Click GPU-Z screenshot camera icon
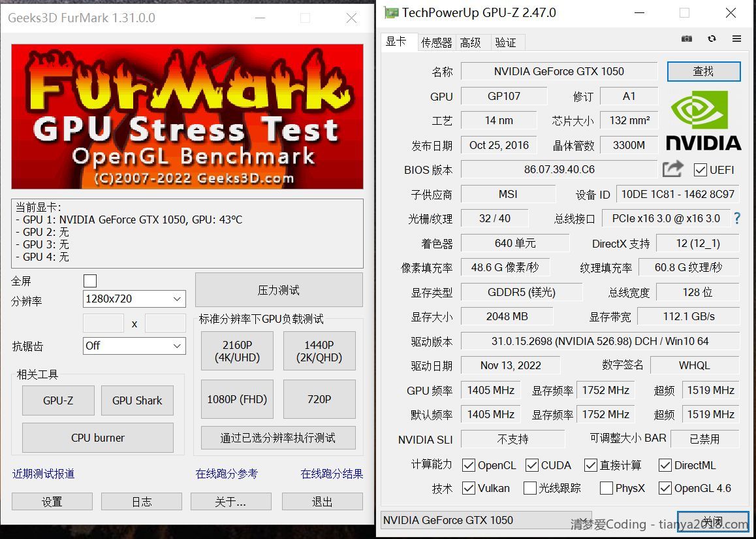The width and height of the screenshot is (756, 539). [x=686, y=39]
